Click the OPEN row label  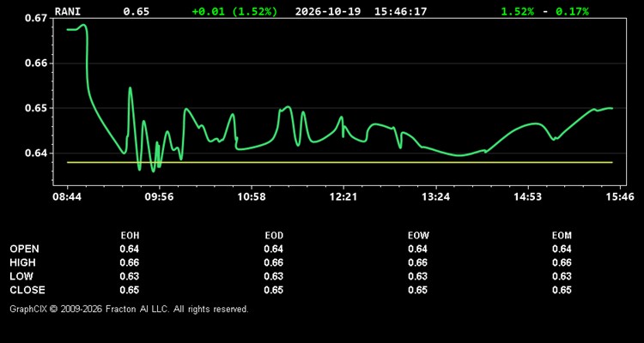[x=25, y=249]
